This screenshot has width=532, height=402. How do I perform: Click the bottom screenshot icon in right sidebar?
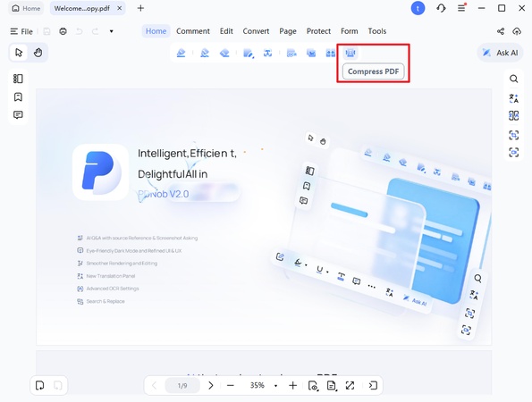click(x=514, y=152)
